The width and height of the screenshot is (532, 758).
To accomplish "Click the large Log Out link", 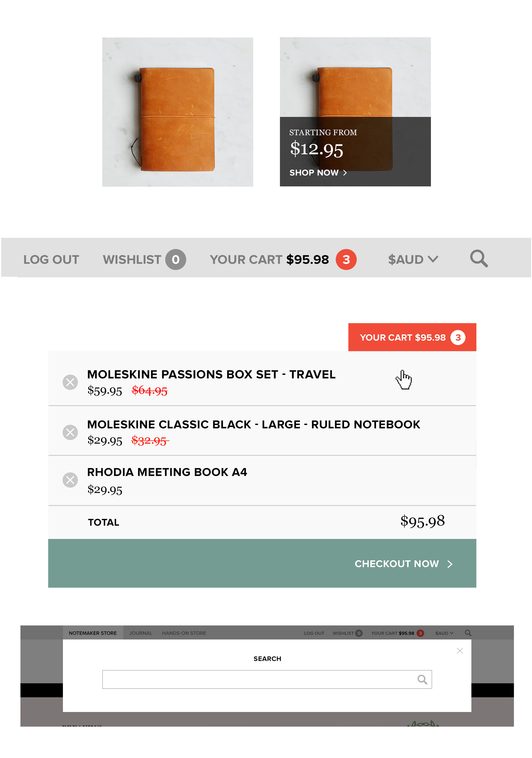I will coord(51,259).
